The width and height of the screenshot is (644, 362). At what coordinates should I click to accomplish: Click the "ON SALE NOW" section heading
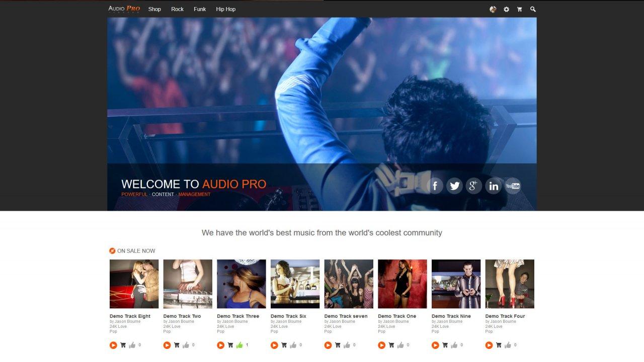pyautogui.click(x=136, y=251)
